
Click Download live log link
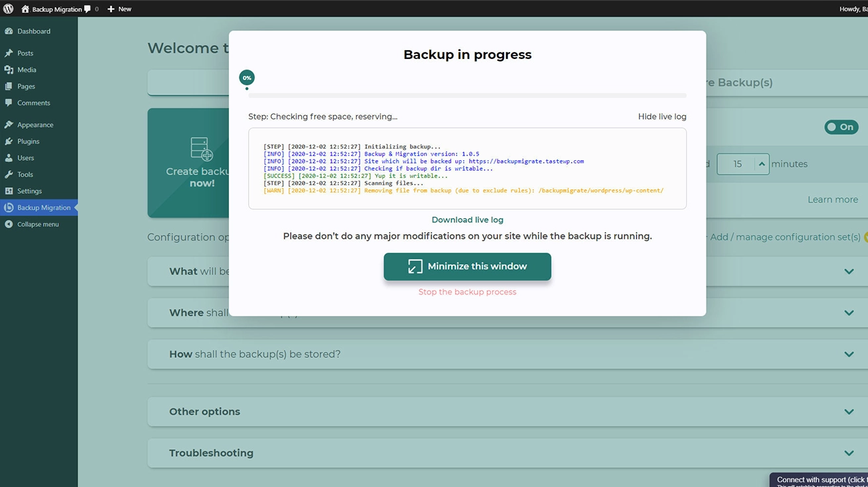pyautogui.click(x=468, y=220)
